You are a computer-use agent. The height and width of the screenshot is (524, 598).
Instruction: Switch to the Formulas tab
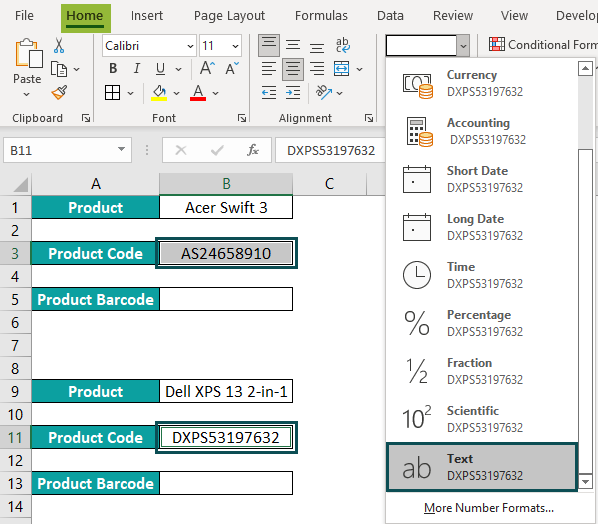[x=321, y=16]
